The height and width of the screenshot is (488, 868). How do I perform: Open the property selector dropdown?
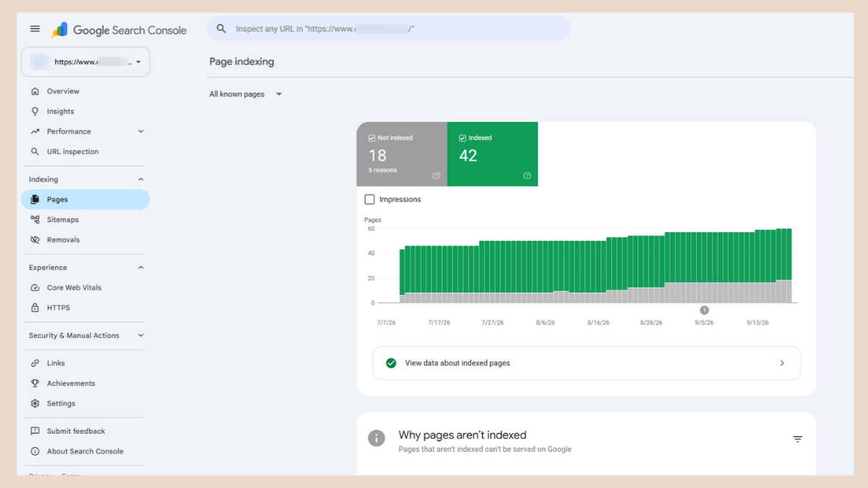pos(85,62)
